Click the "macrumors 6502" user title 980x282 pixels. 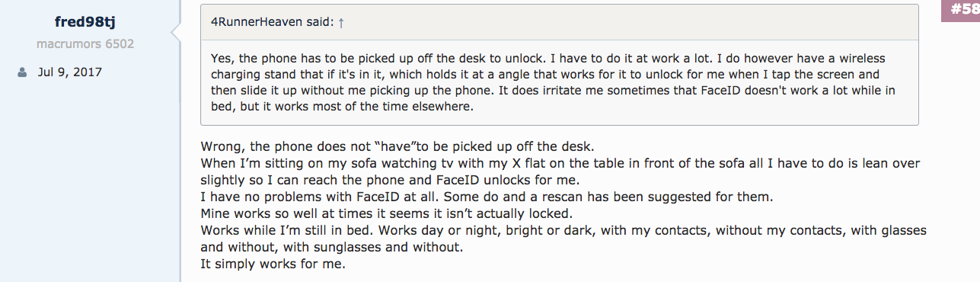coord(85,44)
